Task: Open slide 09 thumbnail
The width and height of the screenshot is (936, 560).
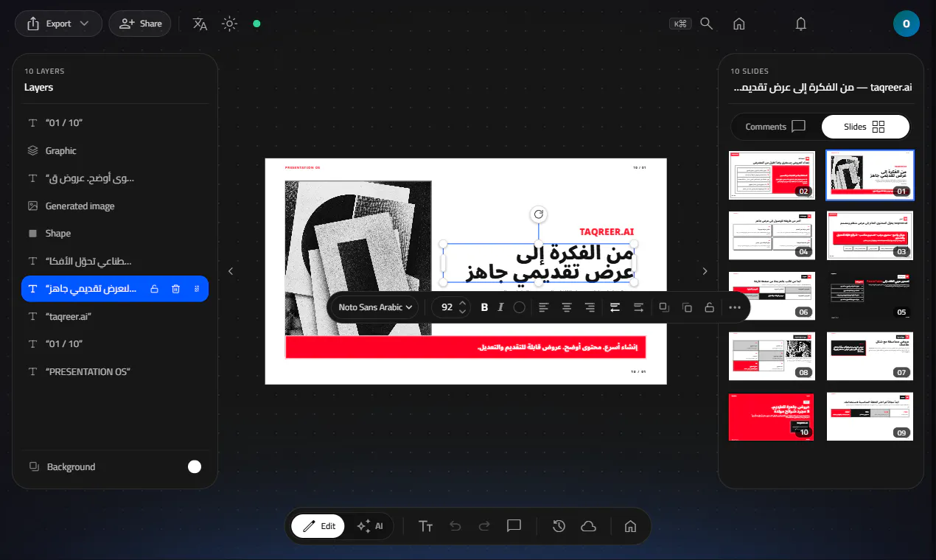Action: (x=870, y=417)
